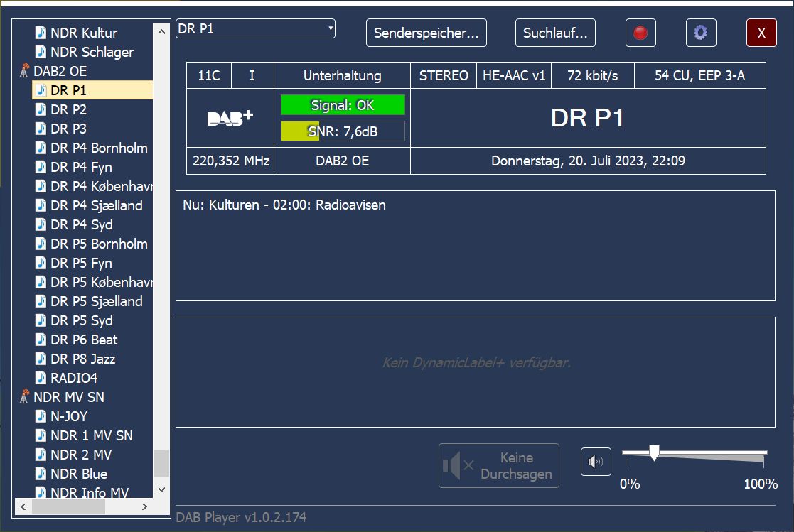Image resolution: width=794 pixels, height=532 pixels.
Task: Toggle the Keine Durchsagen announcements button
Action: [x=498, y=466]
